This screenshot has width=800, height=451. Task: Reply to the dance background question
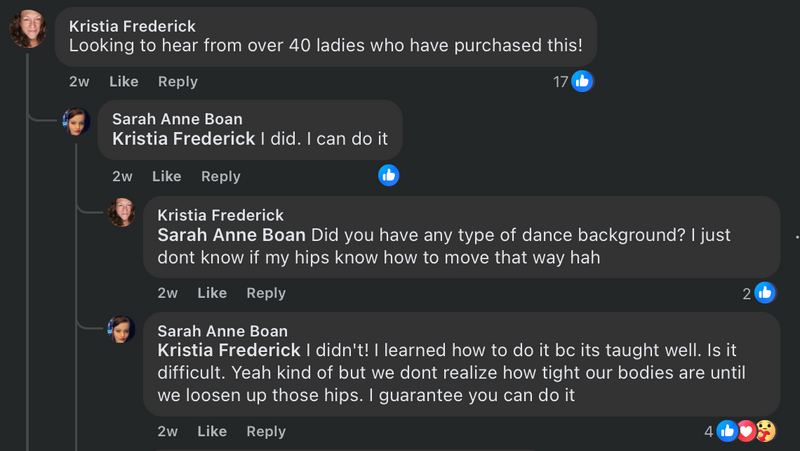point(266,293)
